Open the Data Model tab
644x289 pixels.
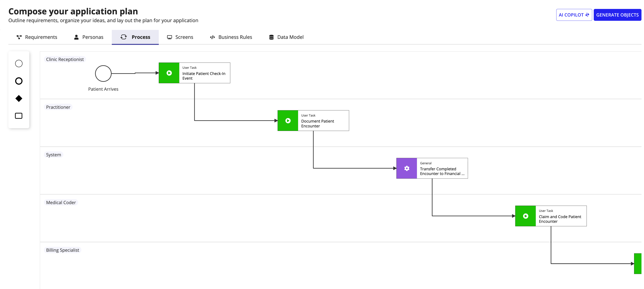point(286,37)
